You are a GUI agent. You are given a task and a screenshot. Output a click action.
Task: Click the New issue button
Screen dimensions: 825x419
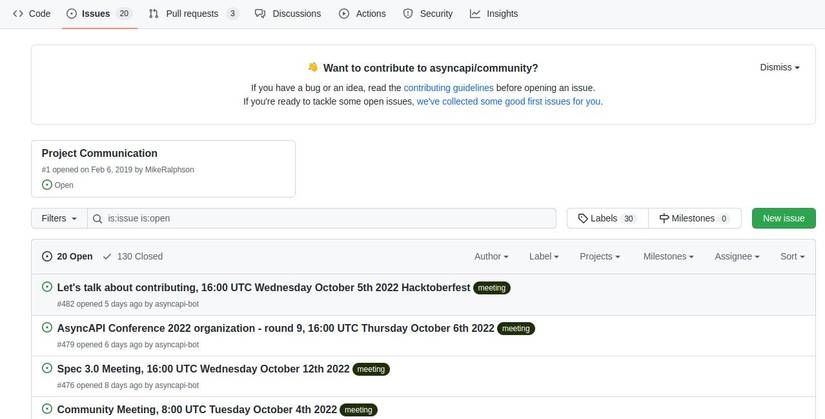click(x=783, y=218)
